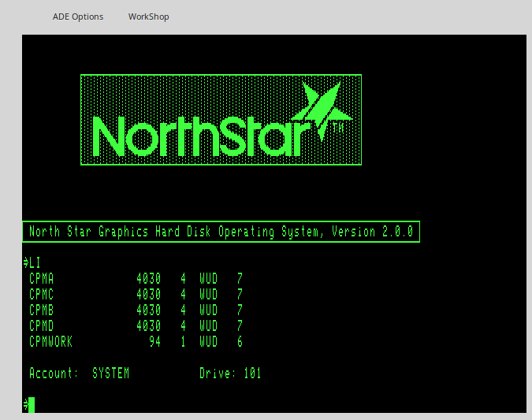532x420 pixels.
Task: Select the CPMB file name
Action: [x=42, y=310]
